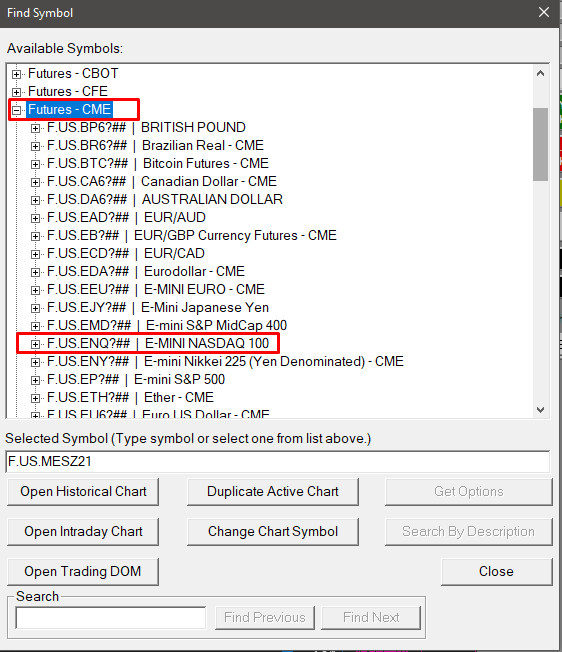Expand the E-Mini Japanese Yen node
The image size is (562, 652).
(35, 308)
